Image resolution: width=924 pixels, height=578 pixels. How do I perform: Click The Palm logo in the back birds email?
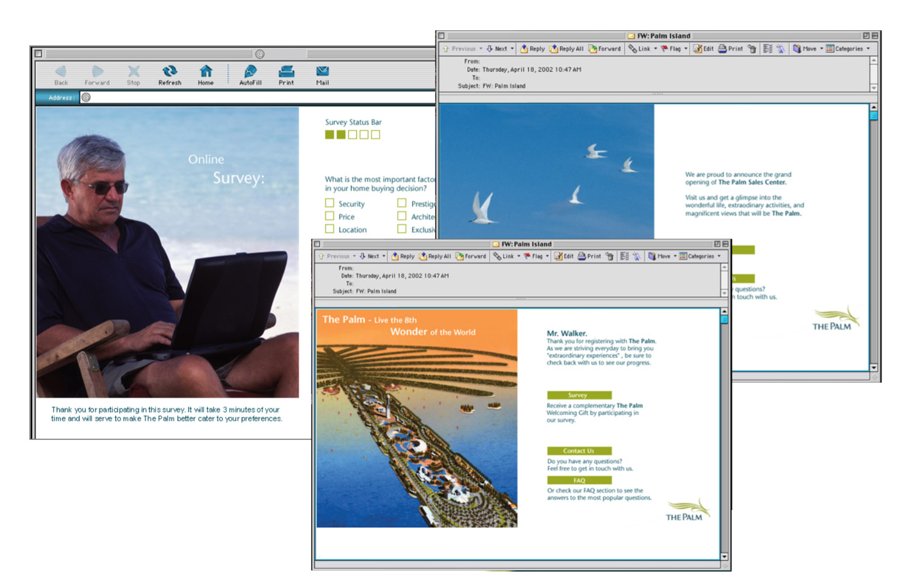835,319
